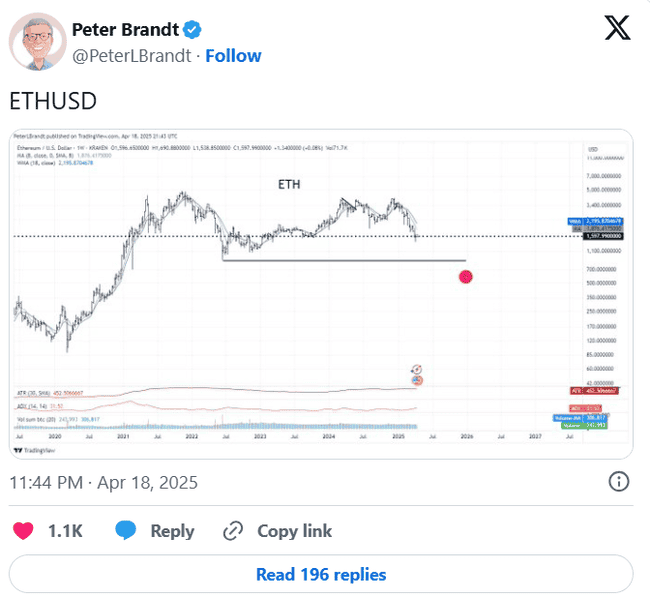
Task: Click Peter Brandt's profile avatar
Action: (35, 42)
